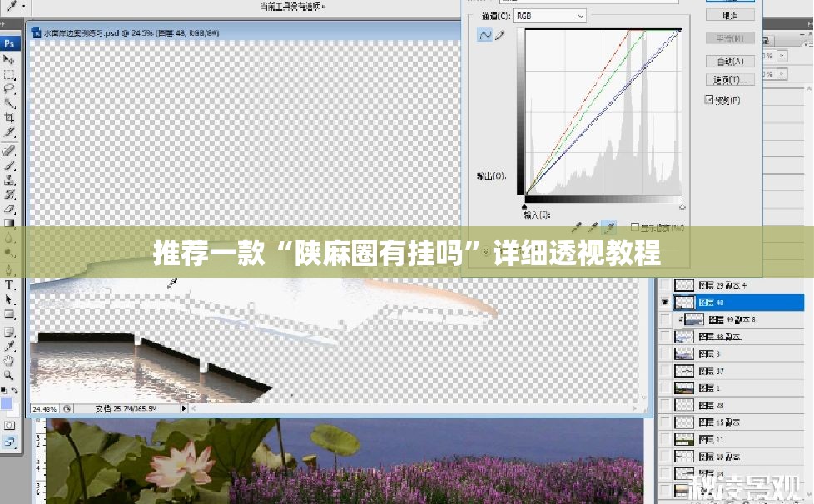The width and height of the screenshot is (814, 504).
Task: Click thumbnail of layer 图层 48
Action: point(683,302)
